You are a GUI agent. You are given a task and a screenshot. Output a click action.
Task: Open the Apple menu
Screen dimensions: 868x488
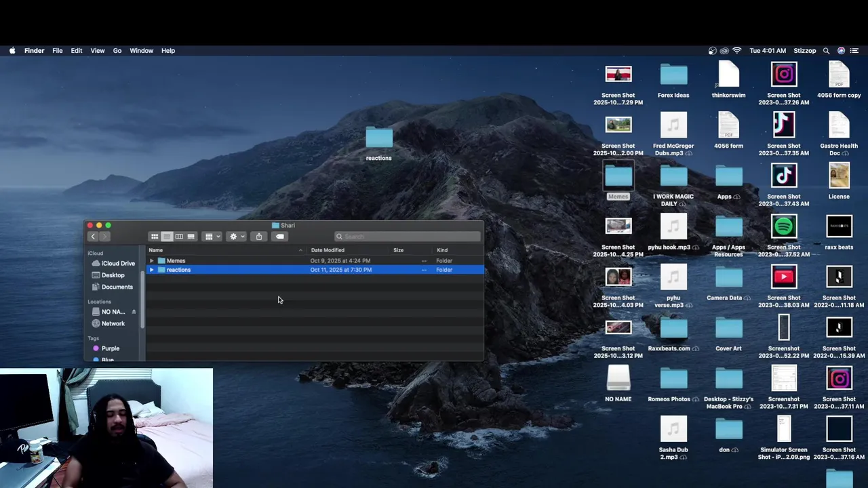pos(12,51)
